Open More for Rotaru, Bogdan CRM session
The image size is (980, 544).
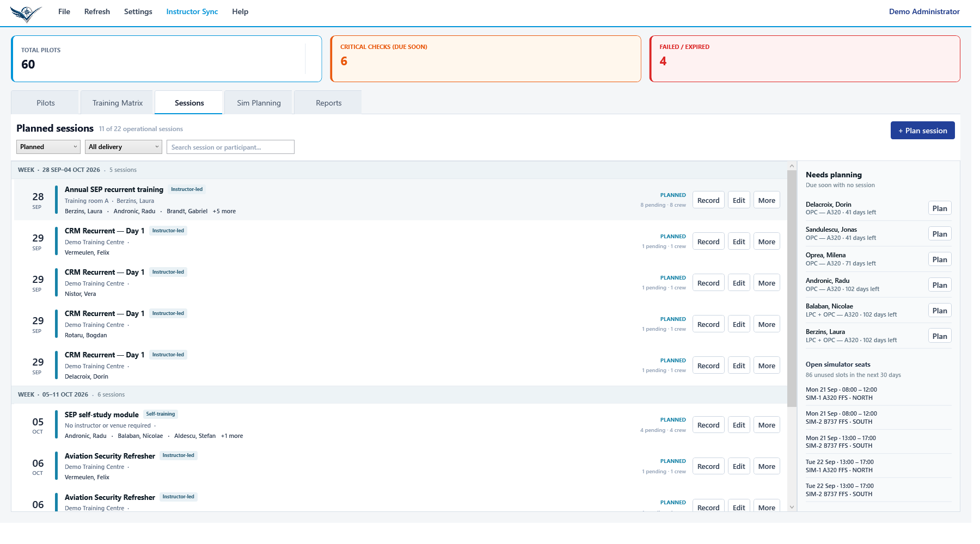[x=767, y=324]
